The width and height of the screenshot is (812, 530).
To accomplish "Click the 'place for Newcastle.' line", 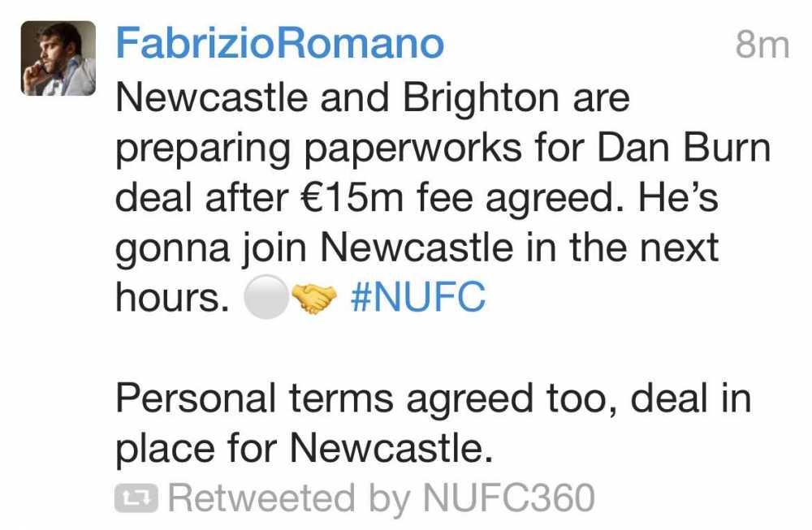I will (304, 448).
